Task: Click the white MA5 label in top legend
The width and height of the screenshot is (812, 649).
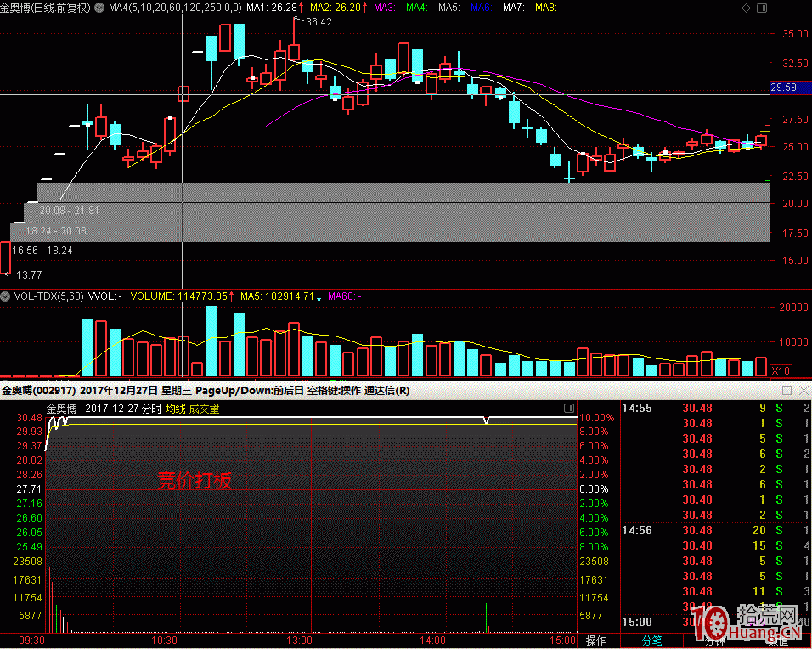Action: pos(450,8)
